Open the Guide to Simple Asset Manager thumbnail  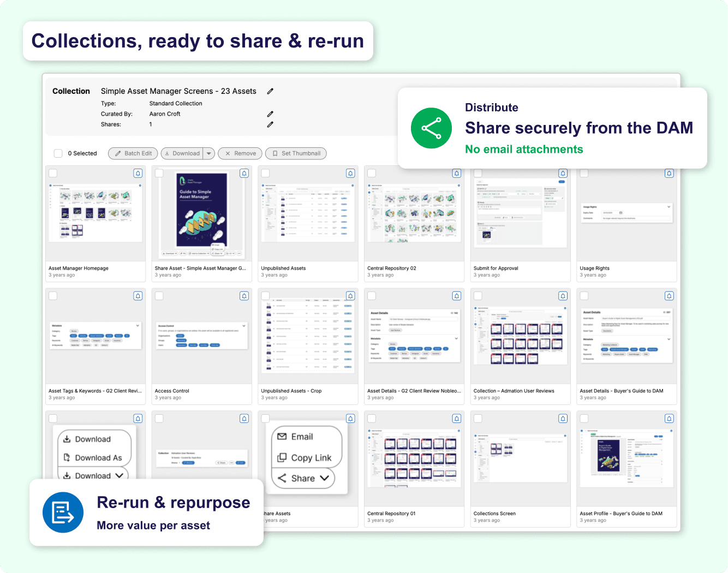coord(202,214)
